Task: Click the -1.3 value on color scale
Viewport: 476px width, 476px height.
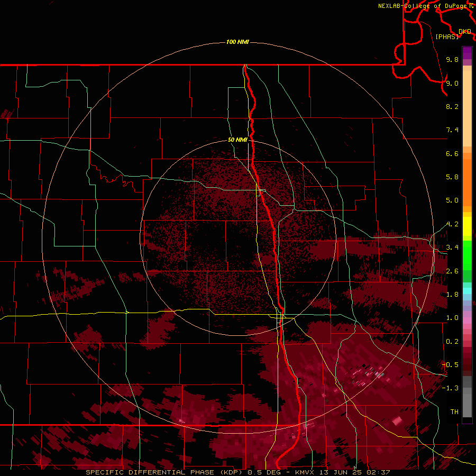Action: tap(450, 388)
